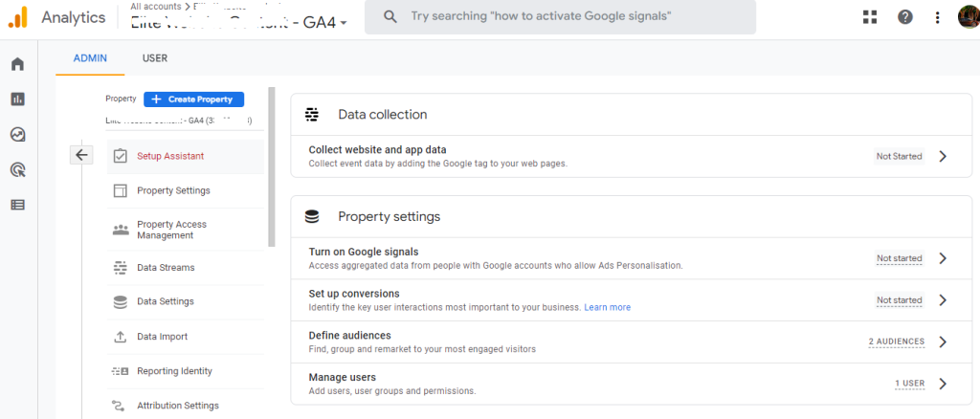This screenshot has width=980, height=419.
Task: Open Reports bar chart icon
Action: [x=17, y=99]
